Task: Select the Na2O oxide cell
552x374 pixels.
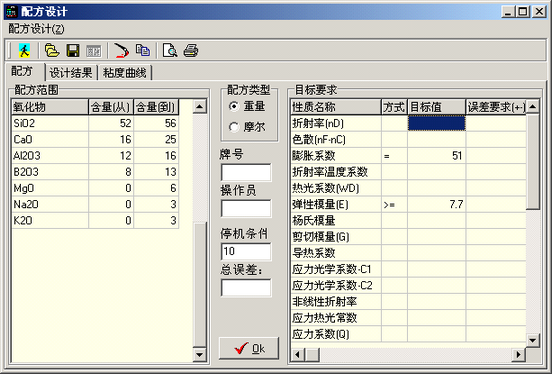Action: pos(50,204)
